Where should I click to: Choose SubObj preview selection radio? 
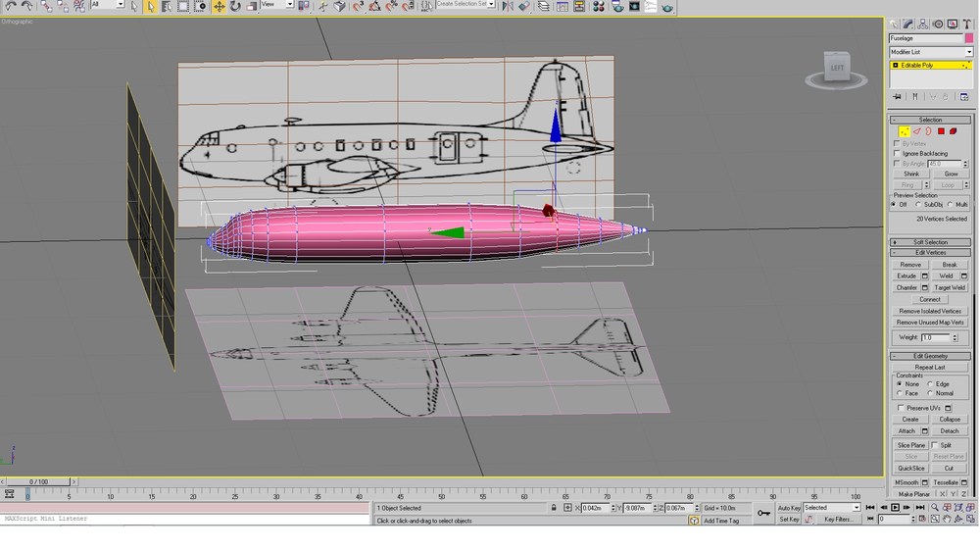[x=919, y=205]
